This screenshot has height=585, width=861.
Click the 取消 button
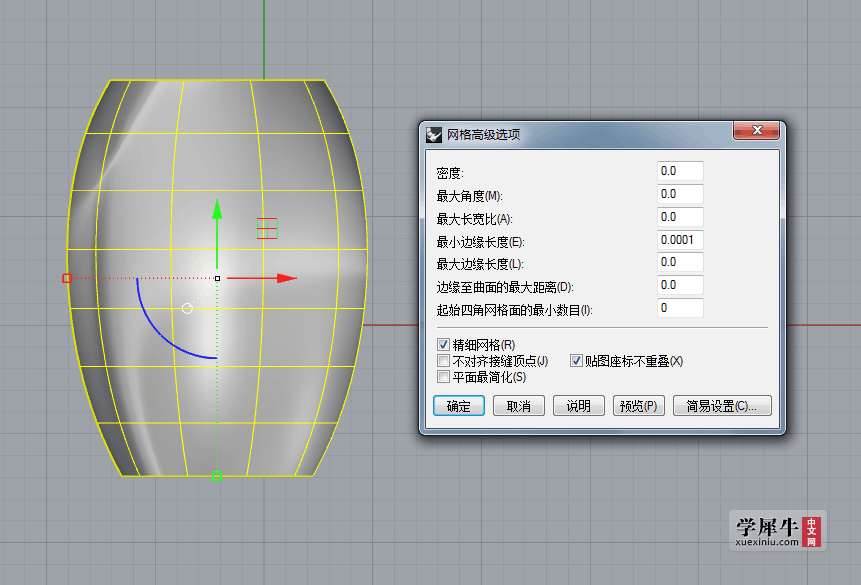[518, 406]
